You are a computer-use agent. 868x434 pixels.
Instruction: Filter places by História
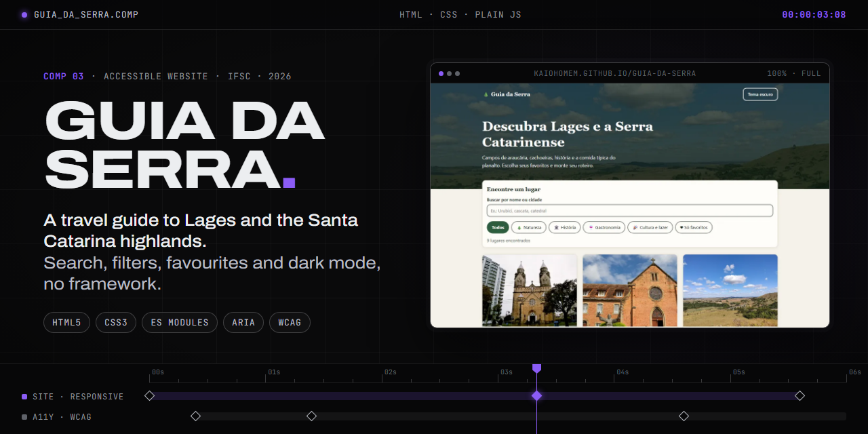(x=565, y=228)
